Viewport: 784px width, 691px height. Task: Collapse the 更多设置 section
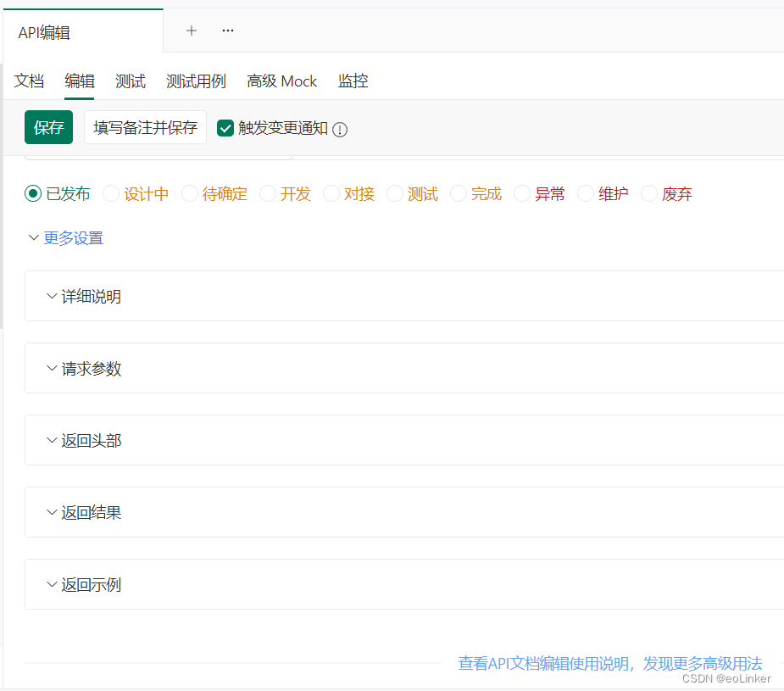[66, 238]
